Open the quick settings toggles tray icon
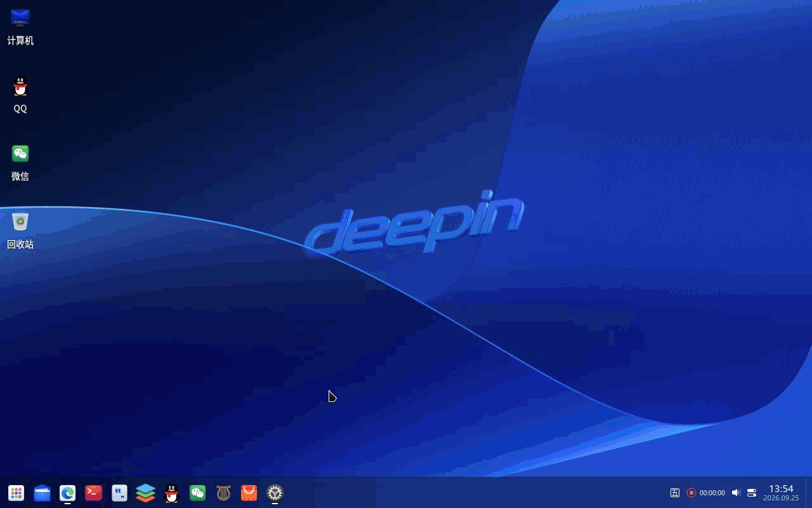This screenshot has width=812, height=508. 752,493
